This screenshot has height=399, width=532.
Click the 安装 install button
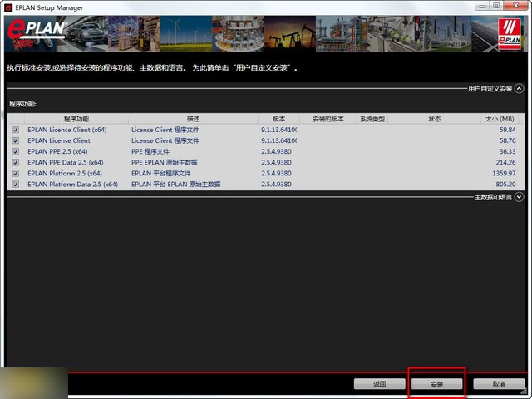point(436,384)
